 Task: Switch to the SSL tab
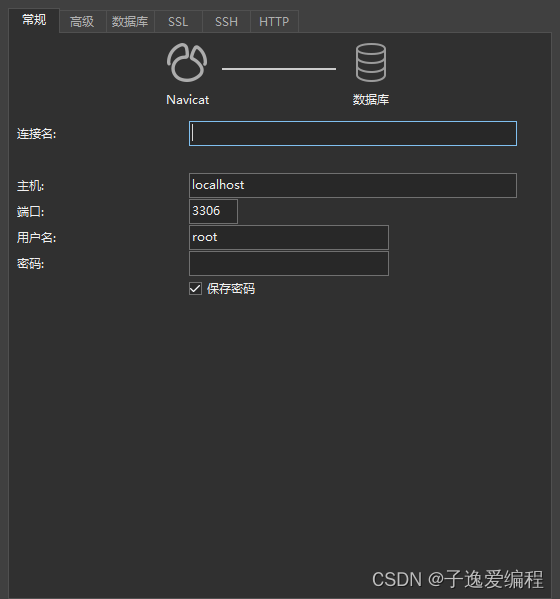click(178, 22)
